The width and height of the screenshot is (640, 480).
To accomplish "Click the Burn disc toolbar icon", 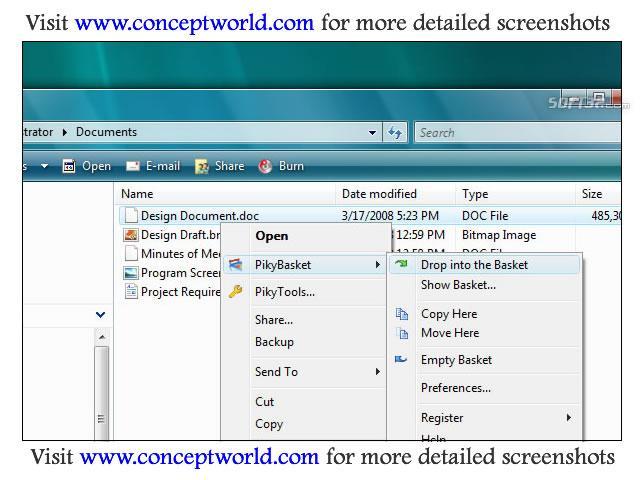I will 265,166.
